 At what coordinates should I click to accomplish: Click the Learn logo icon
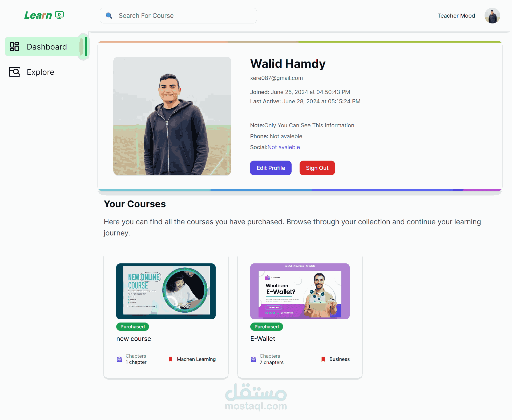(x=59, y=15)
